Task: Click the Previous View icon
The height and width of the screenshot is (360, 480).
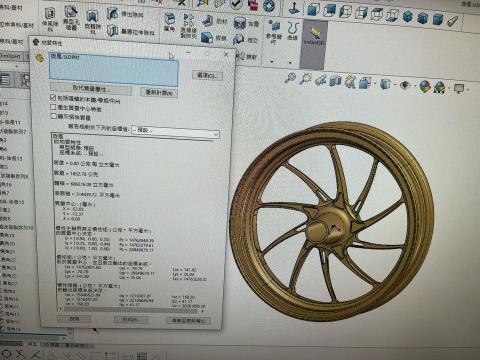Action: [321, 80]
